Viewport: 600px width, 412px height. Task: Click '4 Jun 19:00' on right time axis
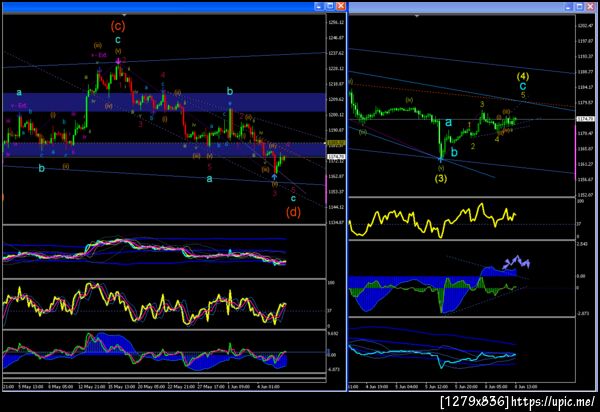(377, 387)
